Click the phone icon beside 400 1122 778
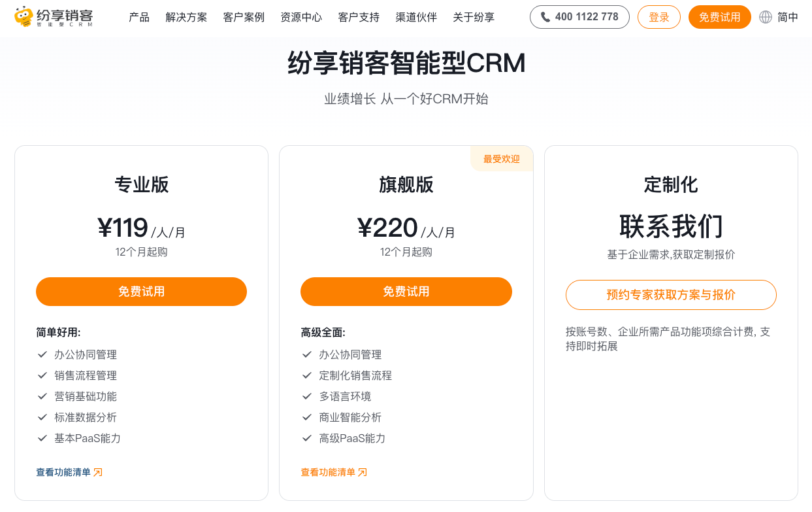812x512 pixels. coord(545,17)
